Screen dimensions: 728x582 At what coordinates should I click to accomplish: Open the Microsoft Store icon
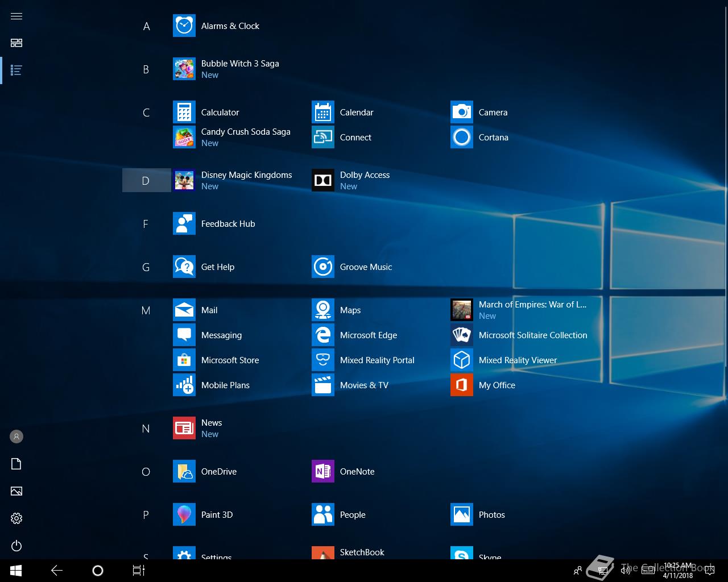(184, 360)
